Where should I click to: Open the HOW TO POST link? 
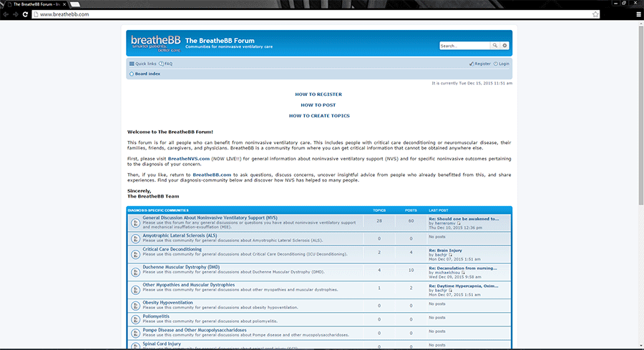pos(318,105)
